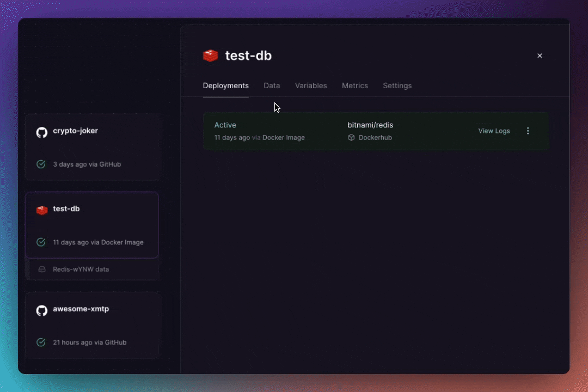Click the Redis-wYNW data volume icon
The height and width of the screenshot is (392, 588).
point(42,269)
